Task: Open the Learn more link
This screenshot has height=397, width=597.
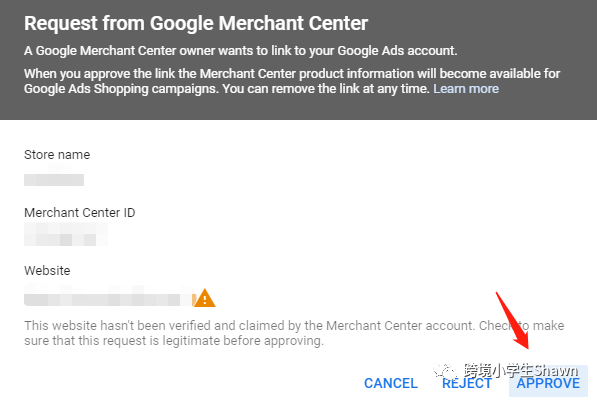Action: point(466,89)
